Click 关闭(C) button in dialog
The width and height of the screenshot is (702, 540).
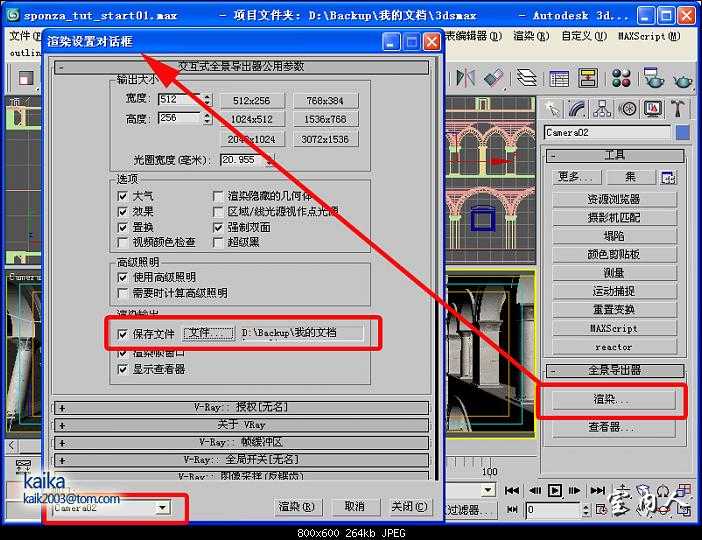pos(409,506)
